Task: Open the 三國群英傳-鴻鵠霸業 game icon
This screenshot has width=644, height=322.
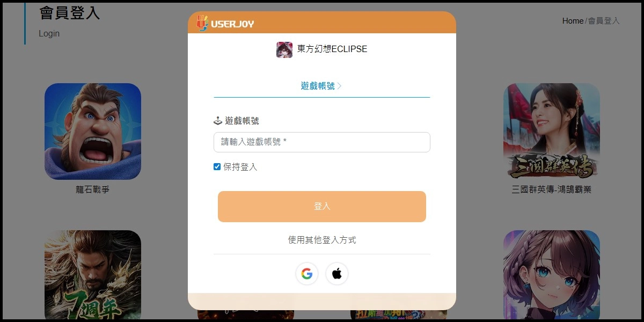Action: [x=552, y=131]
